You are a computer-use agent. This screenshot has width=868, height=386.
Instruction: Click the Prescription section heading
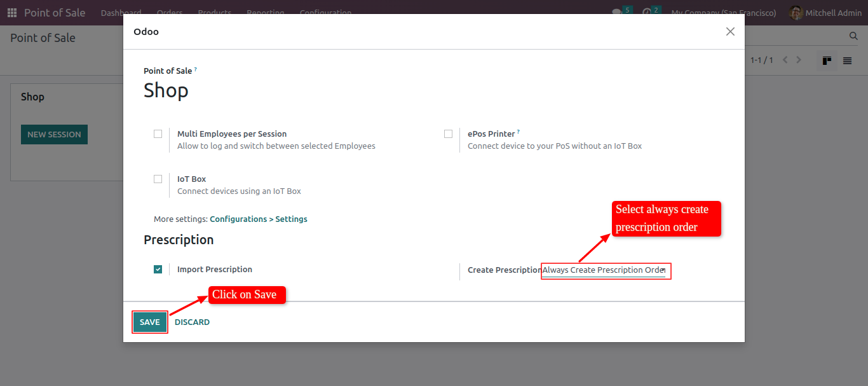pos(179,240)
